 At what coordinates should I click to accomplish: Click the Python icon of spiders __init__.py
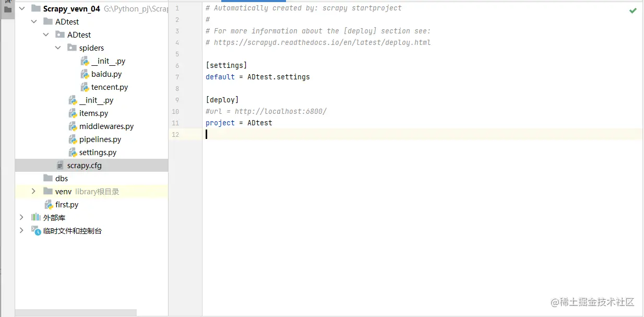tap(85, 61)
